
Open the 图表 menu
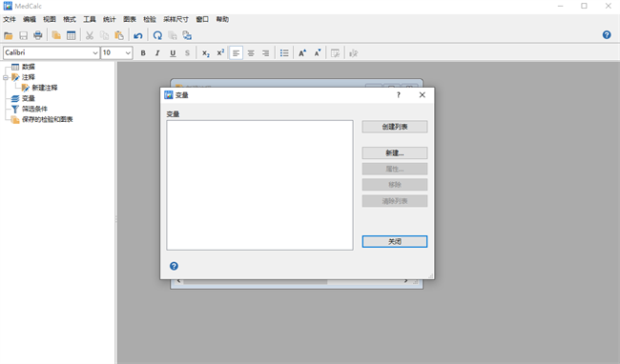pos(130,19)
